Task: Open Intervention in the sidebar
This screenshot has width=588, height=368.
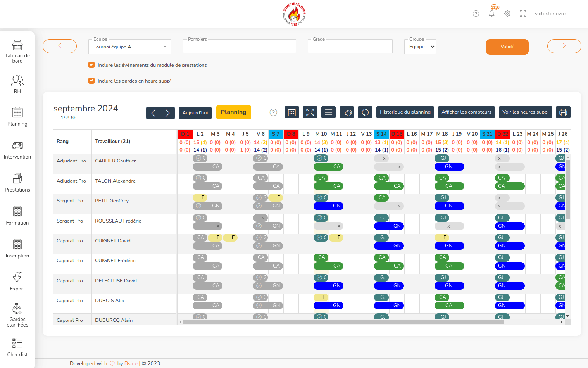Action: (17, 150)
